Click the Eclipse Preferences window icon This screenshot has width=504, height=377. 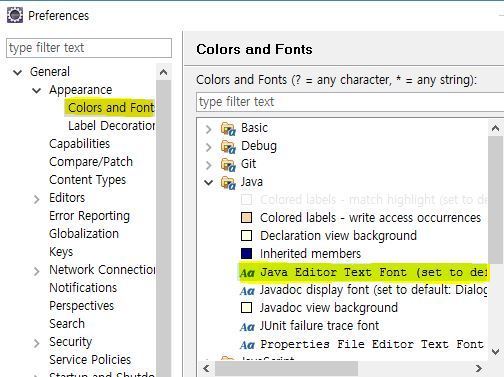point(15,15)
